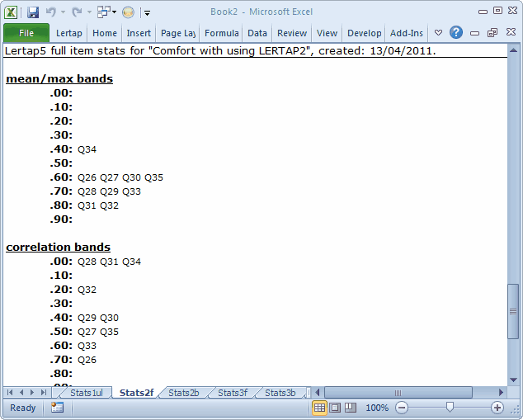
Task: Close the workbook window in ribbon row
Action: pyautogui.click(x=511, y=32)
